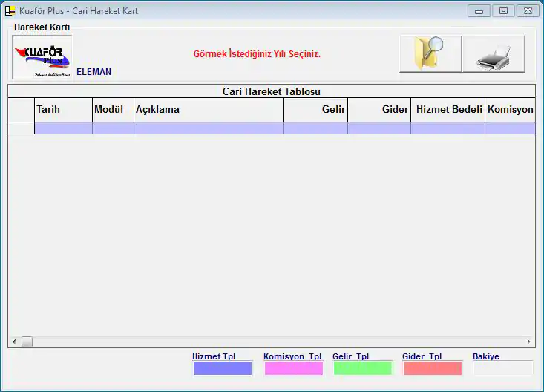Click the Komisyon column header

(x=510, y=110)
